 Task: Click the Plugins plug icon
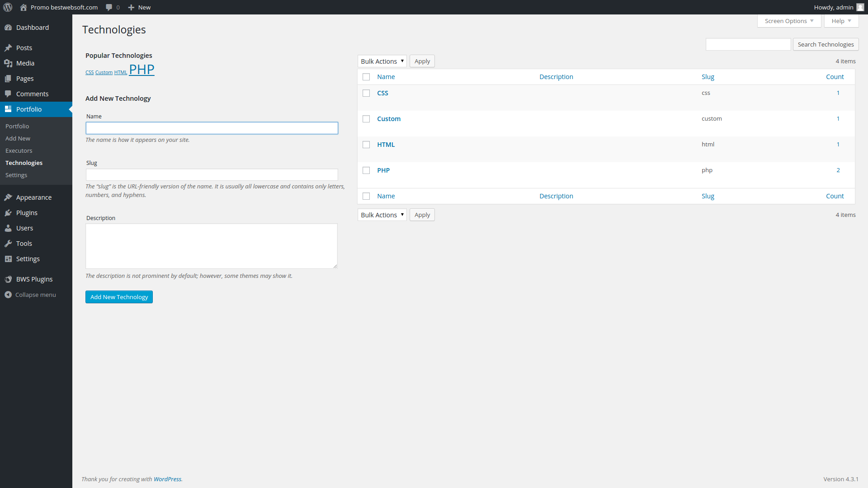click(8, 213)
